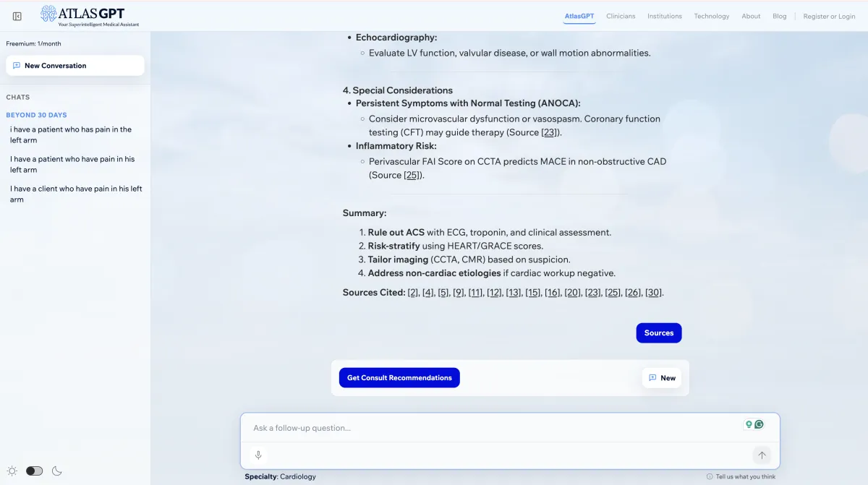Click the 'Specialty: Cardiology' label

coord(281,476)
